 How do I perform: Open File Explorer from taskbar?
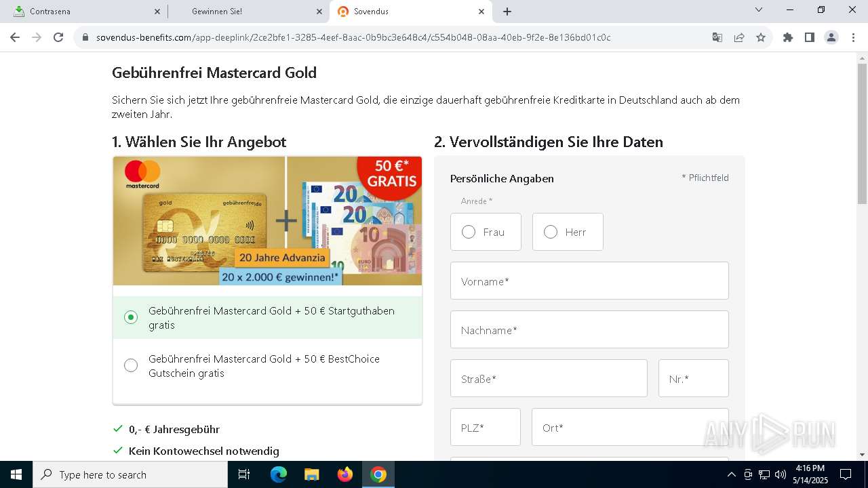pos(312,474)
